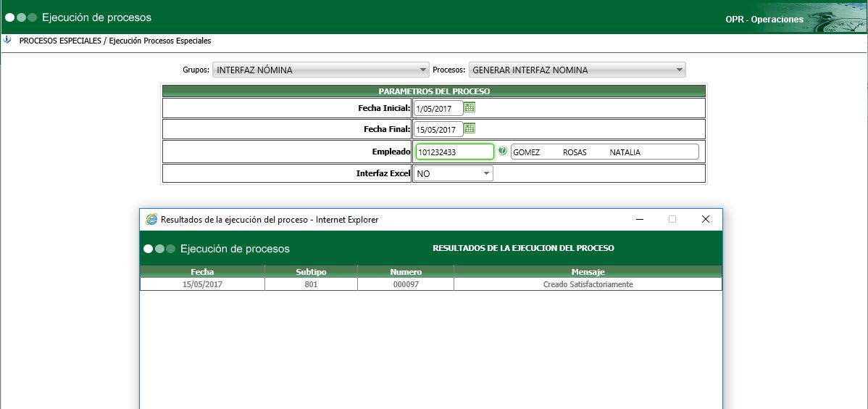Click the popup title bar text
868x409 pixels.
pos(270,220)
